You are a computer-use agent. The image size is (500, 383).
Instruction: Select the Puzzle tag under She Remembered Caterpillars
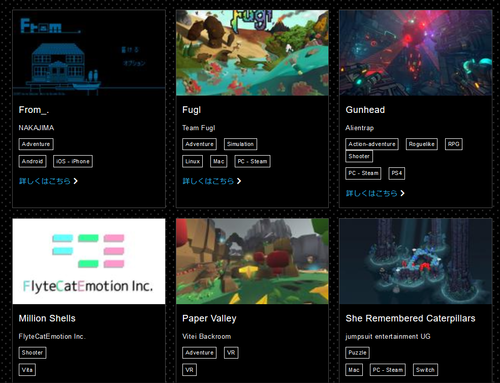pos(357,353)
